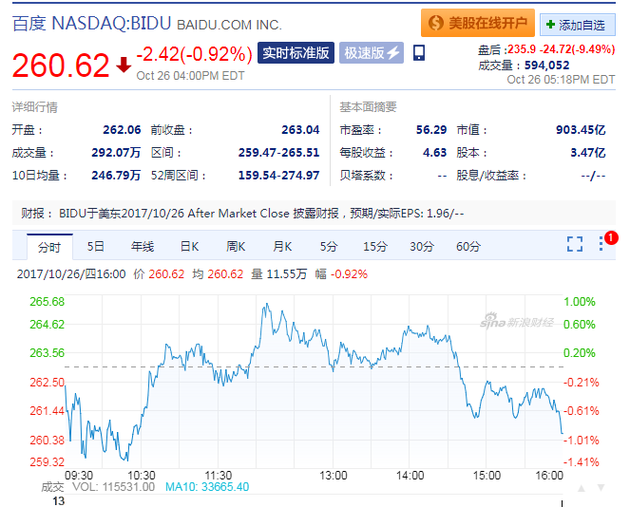Click the 美股在线开户 button
Image resolution: width=630 pixels, height=507 pixels.
pyautogui.click(x=478, y=23)
